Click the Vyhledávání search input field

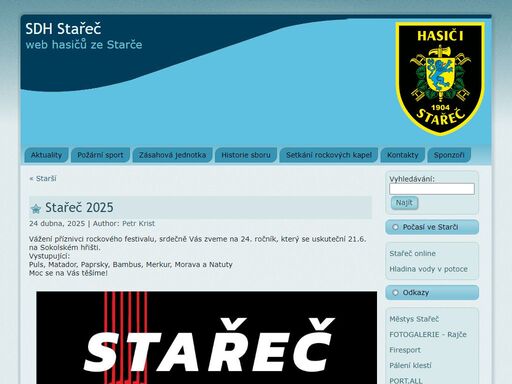click(x=432, y=189)
